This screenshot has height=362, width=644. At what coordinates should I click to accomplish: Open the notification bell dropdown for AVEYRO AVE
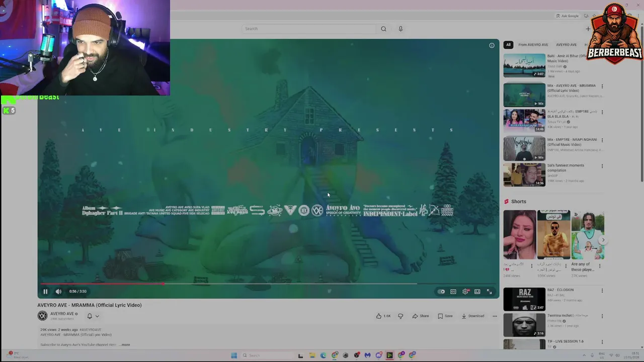pyautogui.click(x=93, y=316)
